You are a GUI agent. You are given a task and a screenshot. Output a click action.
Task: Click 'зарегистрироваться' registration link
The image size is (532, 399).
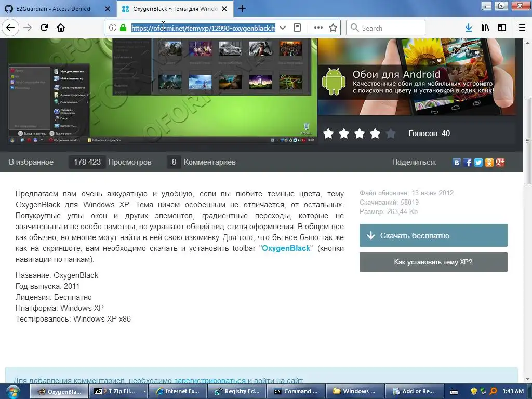pos(210,381)
